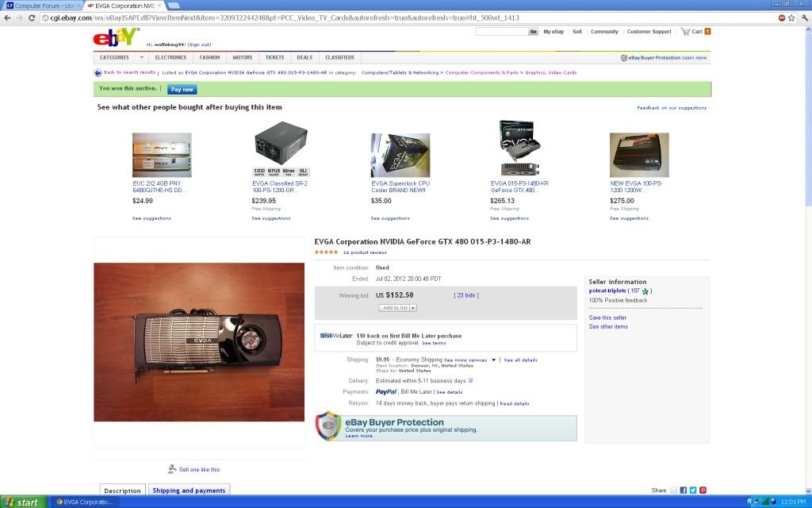Click the 11:01 PM taskbar clock
Image resolution: width=812 pixels, height=508 pixels.
(793, 502)
